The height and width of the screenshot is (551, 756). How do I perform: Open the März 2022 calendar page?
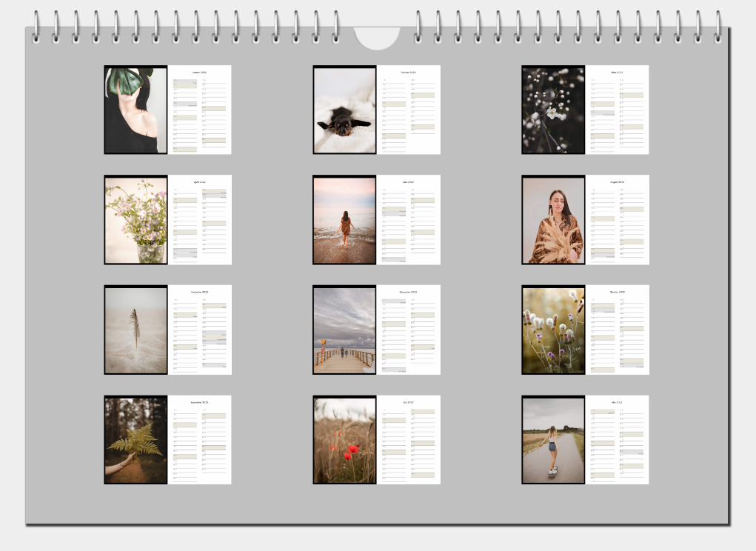[617, 110]
